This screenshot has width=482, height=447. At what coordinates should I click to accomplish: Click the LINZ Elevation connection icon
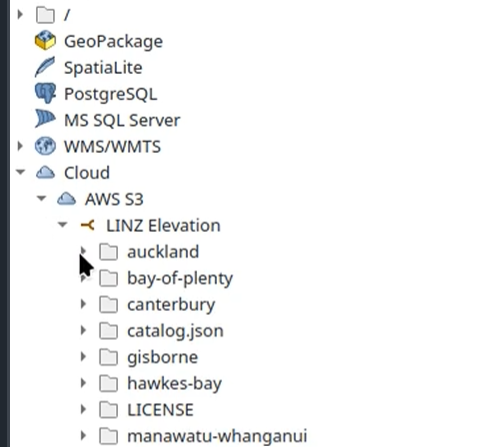88,226
